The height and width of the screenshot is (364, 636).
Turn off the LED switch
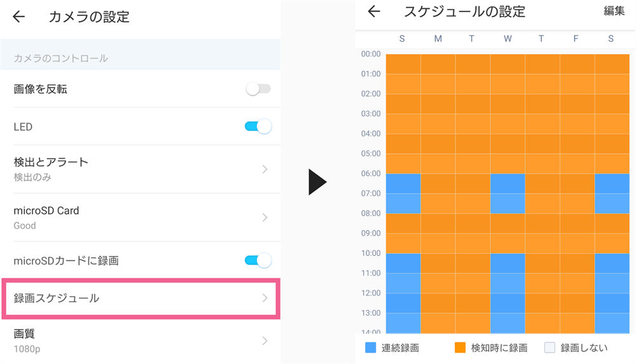tap(258, 126)
